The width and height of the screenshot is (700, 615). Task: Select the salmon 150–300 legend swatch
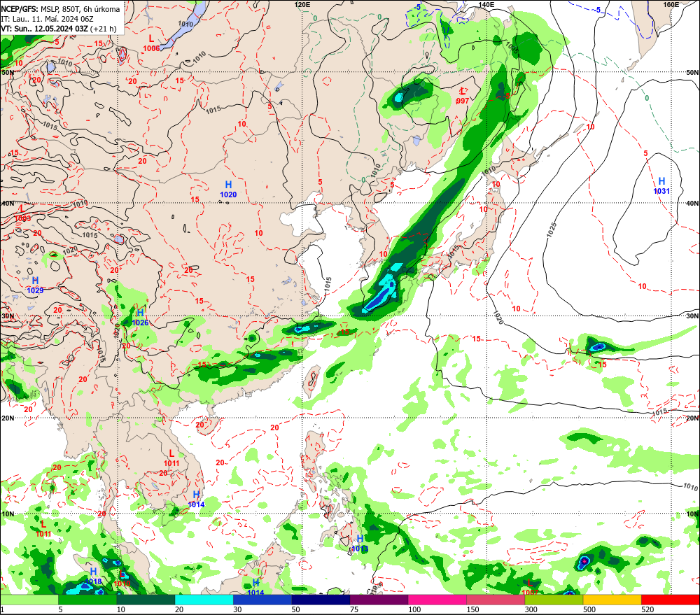tap(496, 600)
